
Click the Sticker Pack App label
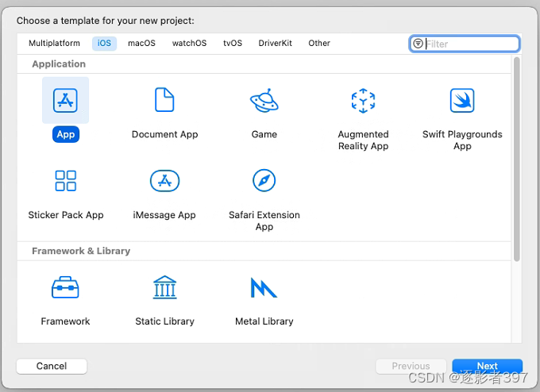(66, 215)
